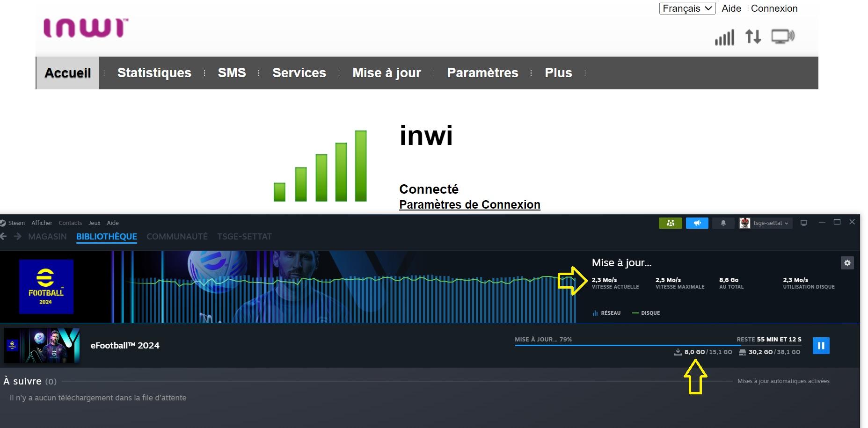Switch to the Services tab
The image size is (868, 428).
coord(299,73)
